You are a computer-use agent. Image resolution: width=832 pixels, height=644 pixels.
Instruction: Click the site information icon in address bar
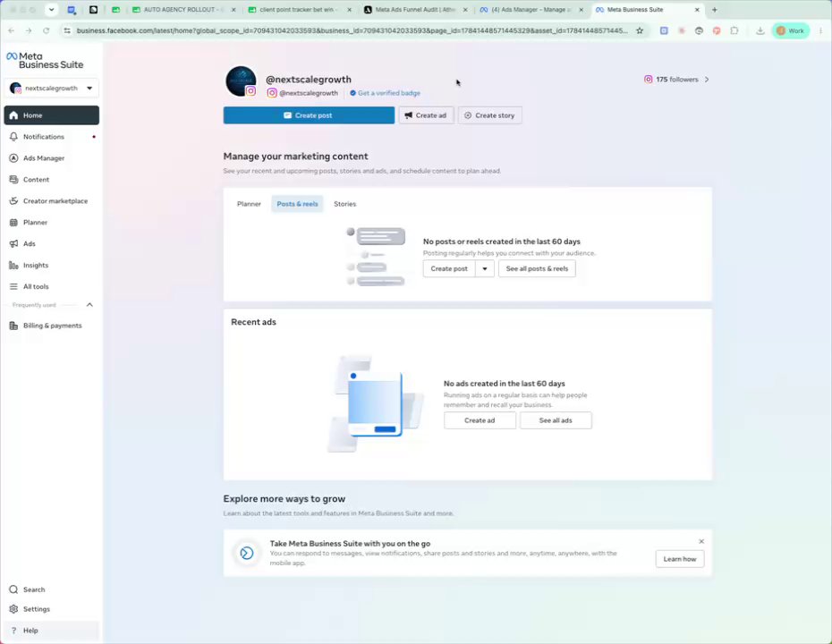67,30
